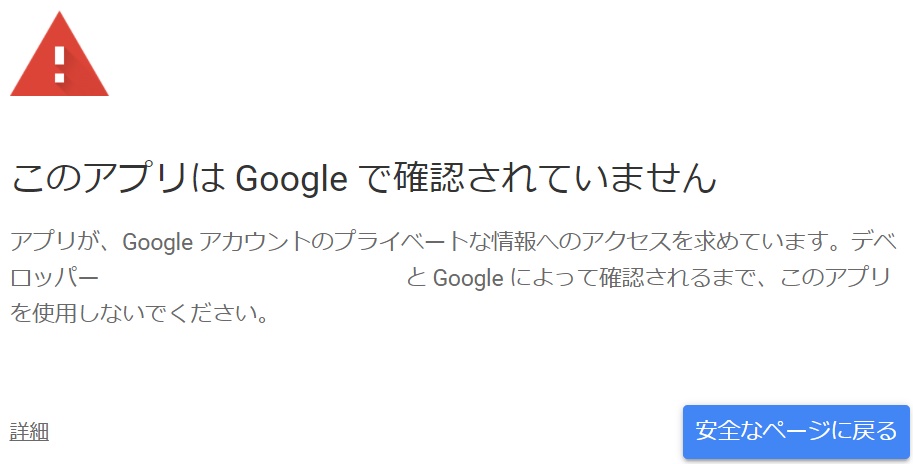Click と Google in the second line
This screenshot has height=464, width=913.
click(455, 278)
